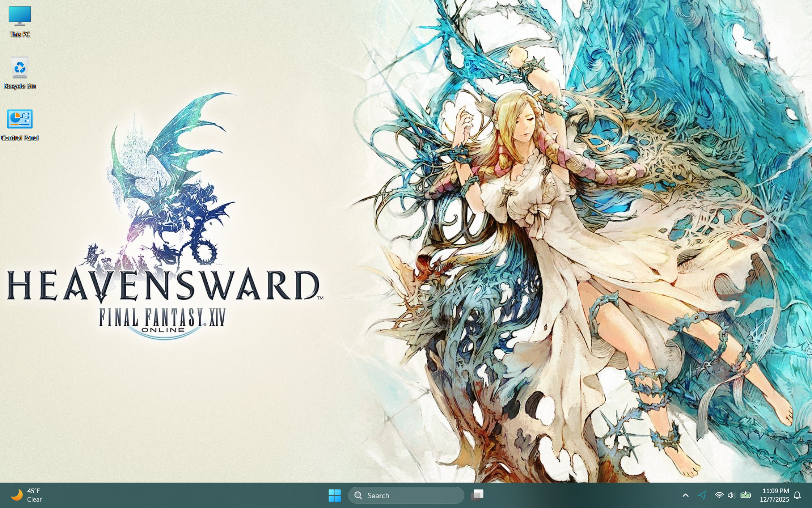
Task: Expand hidden tray icons chevron
Action: coord(686,495)
